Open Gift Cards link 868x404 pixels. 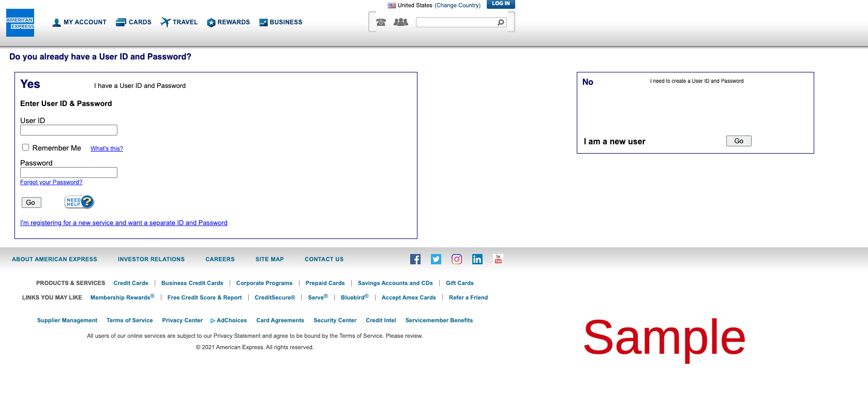(x=460, y=283)
